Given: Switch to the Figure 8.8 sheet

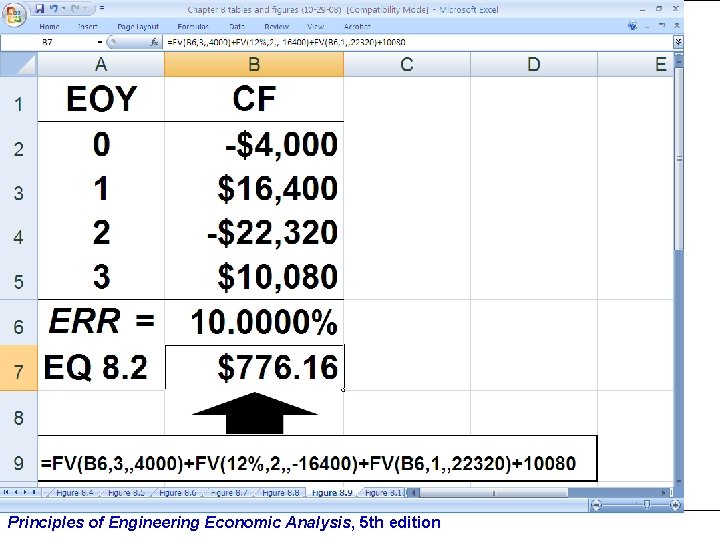Looking at the screenshot, I should (x=280, y=493).
